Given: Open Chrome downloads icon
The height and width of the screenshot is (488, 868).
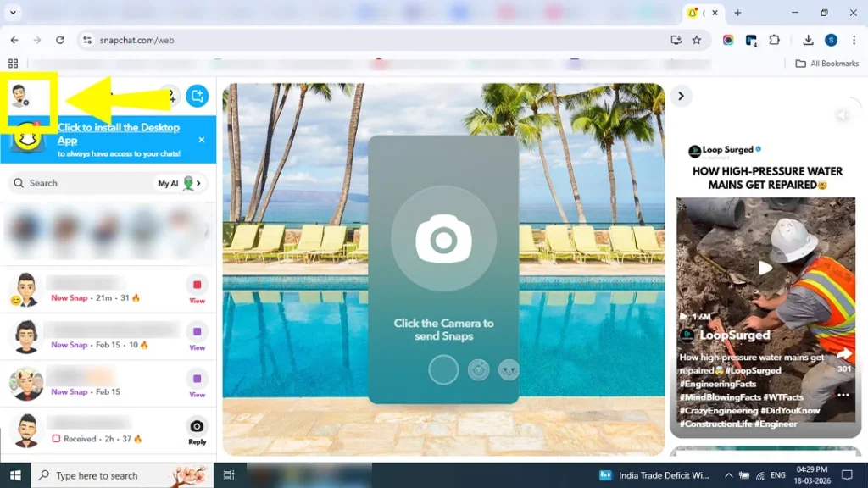Looking at the screenshot, I should (x=808, y=40).
